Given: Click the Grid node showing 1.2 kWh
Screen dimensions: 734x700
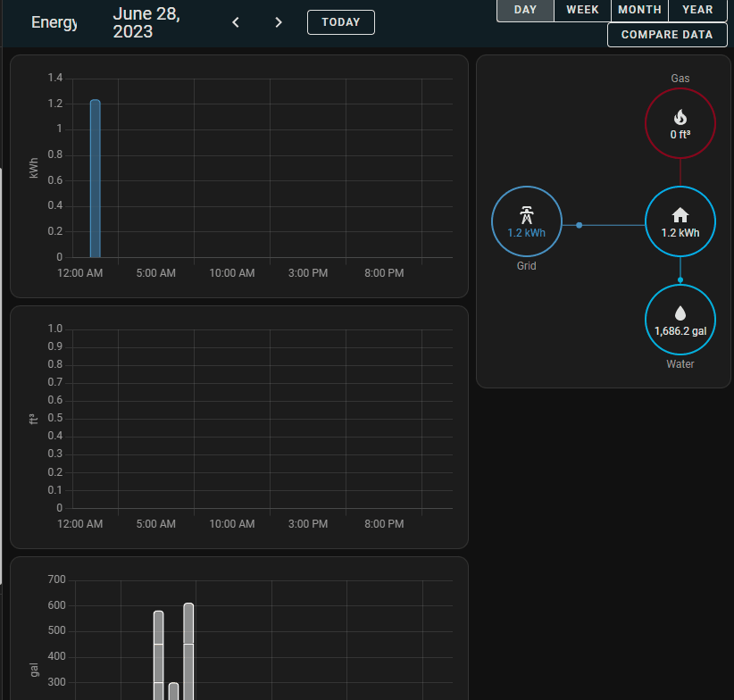Looking at the screenshot, I should (526, 221).
